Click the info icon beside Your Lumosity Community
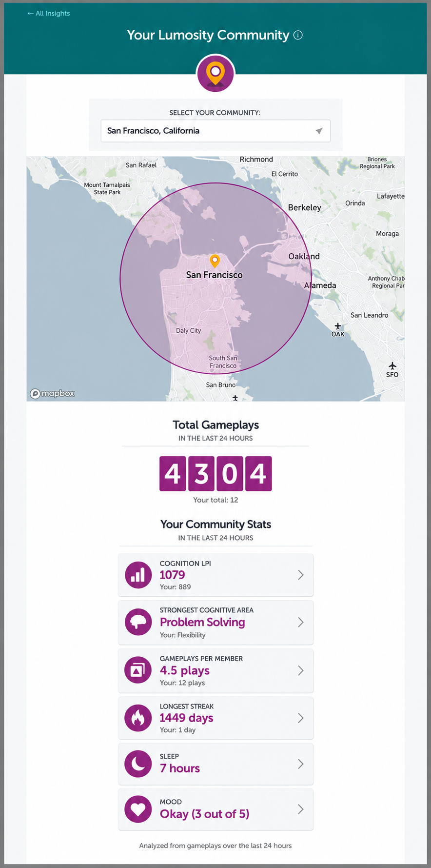The width and height of the screenshot is (431, 868). tap(298, 35)
